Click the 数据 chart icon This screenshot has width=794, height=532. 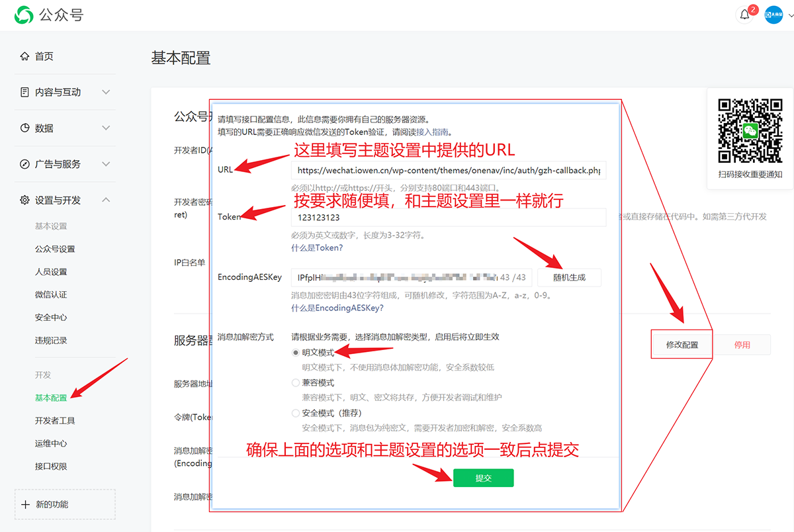pyautogui.click(x=24, y=128)
